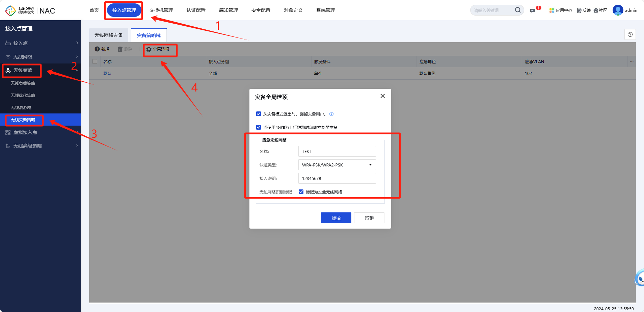Open 应用中心 app center
This screenshot has width=644, height=312.
[x=561, y=10]
